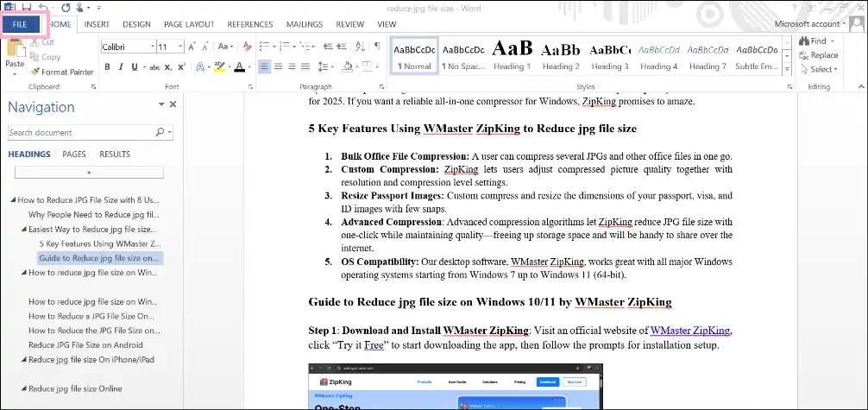Image resolution: width=868 pixels, height=410 pixels.
Task: Open the font size 11 dropdown
Action: 180,47
